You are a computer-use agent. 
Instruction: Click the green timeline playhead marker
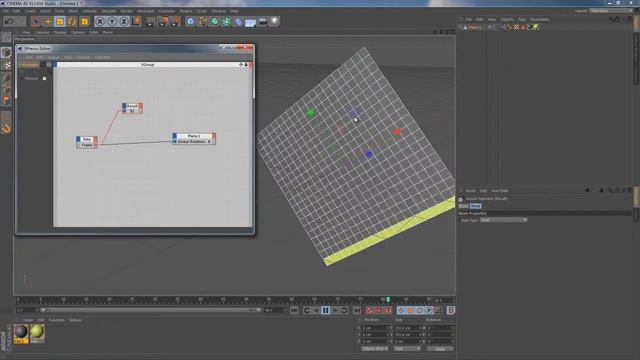coord(388,300)
